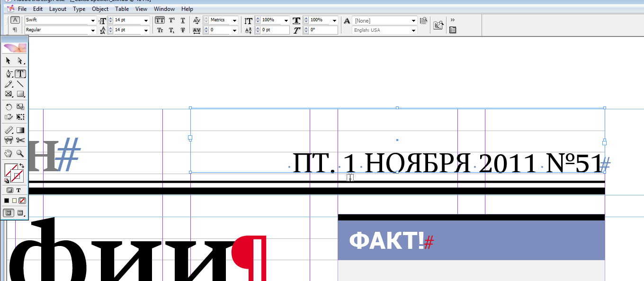Reset to default fill and stroke

pos(7,180)
